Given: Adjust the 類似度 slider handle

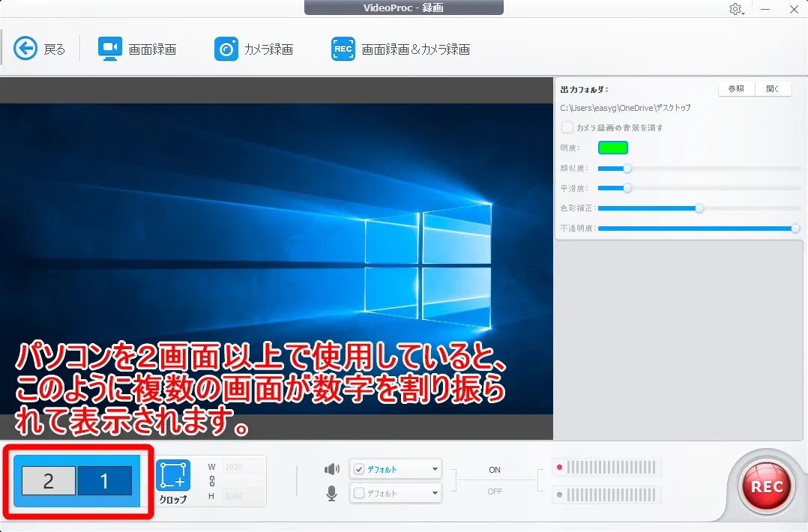Looking at the screenshot, I should pyautogui.click(x=627, y=169).
